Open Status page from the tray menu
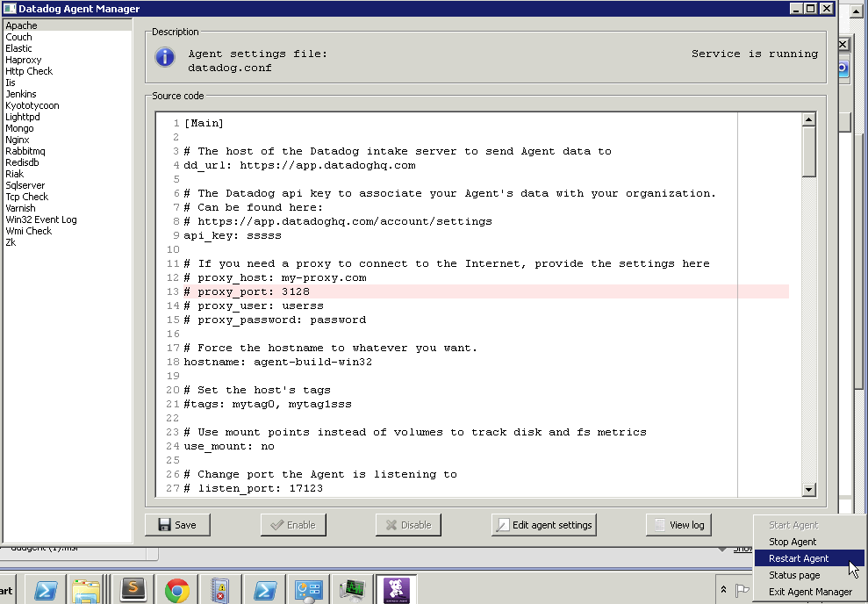The image size is (868, 604). click(794, 575)
